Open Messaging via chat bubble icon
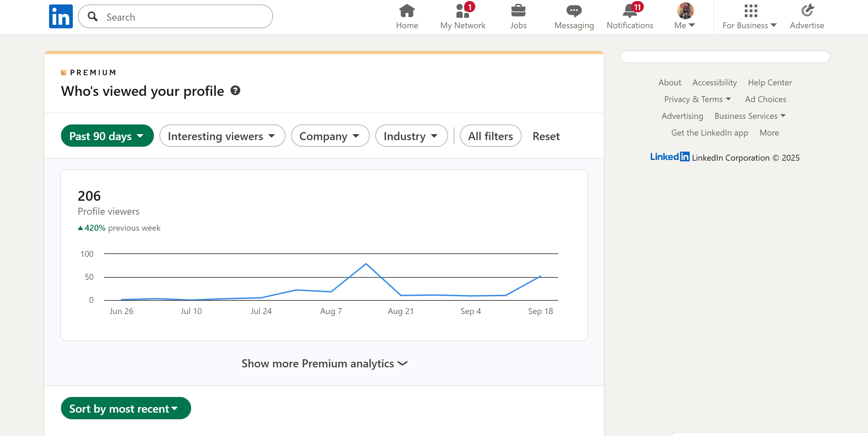Viewport: 868px width, 436px height. pyautogui.click(x=574, y=11)
